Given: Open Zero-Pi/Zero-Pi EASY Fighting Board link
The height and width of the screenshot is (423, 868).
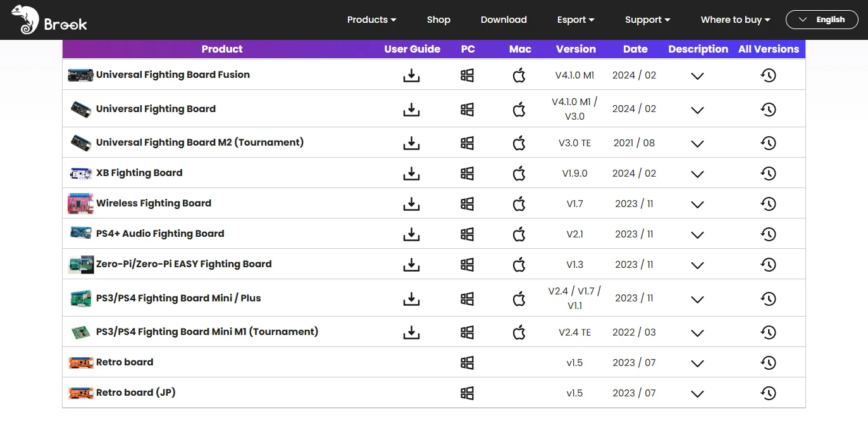Looking at the screenshot, I should coord(184,264).
